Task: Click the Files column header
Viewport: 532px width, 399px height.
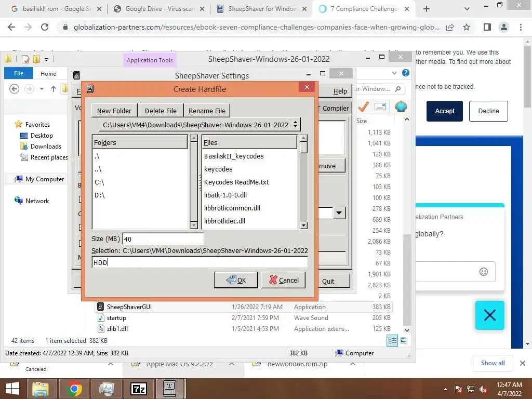Action: click(249, 142)
